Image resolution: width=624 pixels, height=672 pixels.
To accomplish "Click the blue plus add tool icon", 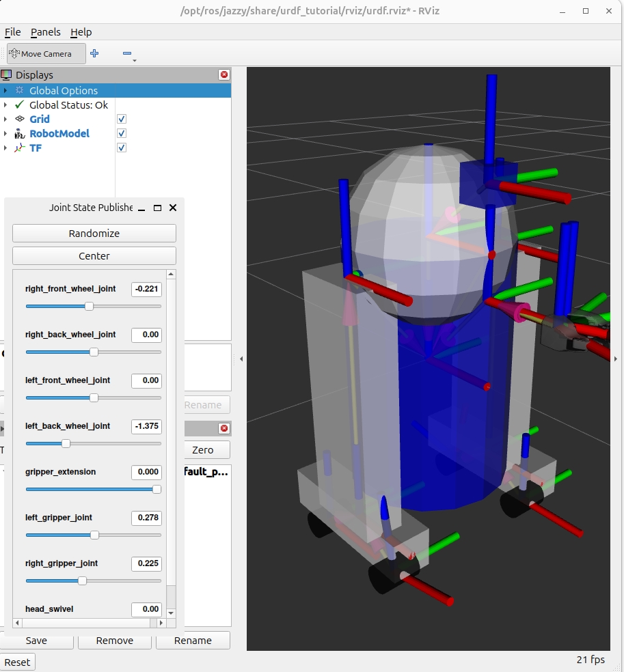I will [x=94, y=53].
